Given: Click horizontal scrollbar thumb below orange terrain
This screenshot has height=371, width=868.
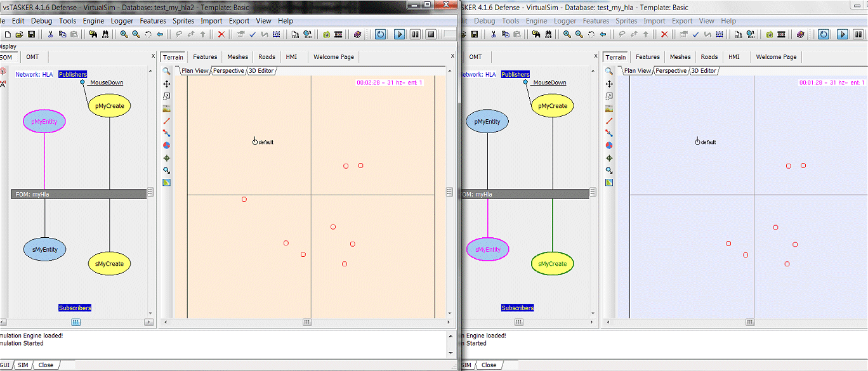Looking at the screenshot, I should (306, 322).
